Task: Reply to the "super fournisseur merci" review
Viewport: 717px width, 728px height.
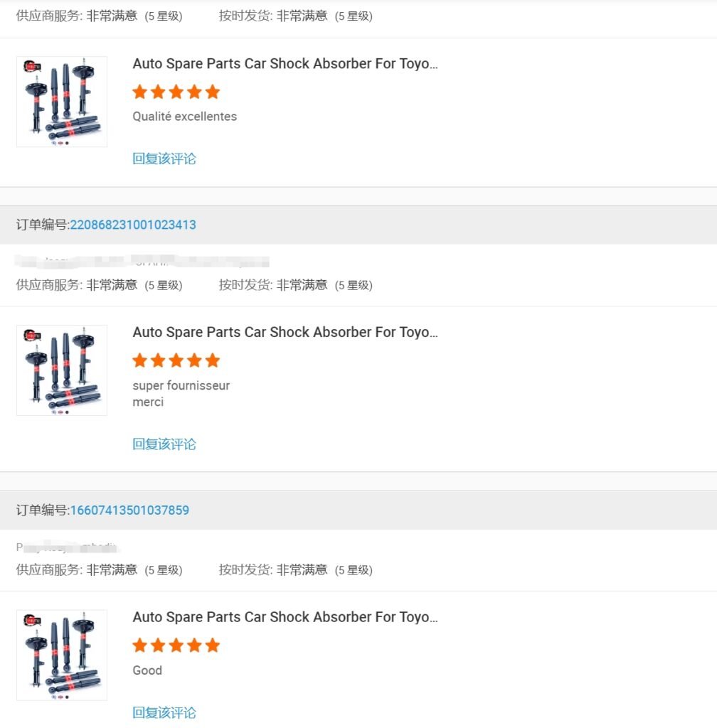Action: [x=164, y=444]
